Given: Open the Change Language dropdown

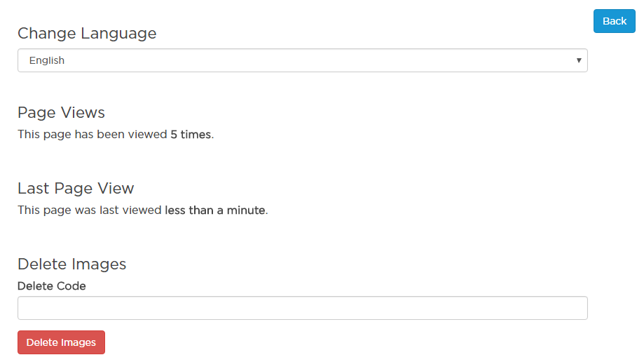Looking at the screenshot, I should pyautogui.click(x=302, y=60).
